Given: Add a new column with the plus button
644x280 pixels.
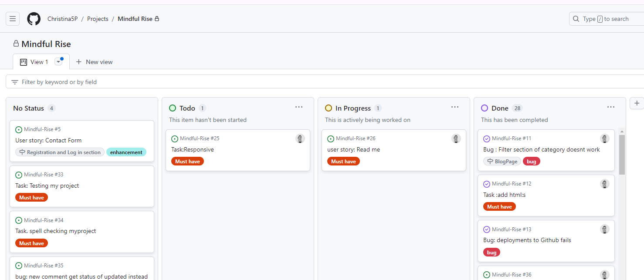Looking at the screenshot, I should pos(637,103).
